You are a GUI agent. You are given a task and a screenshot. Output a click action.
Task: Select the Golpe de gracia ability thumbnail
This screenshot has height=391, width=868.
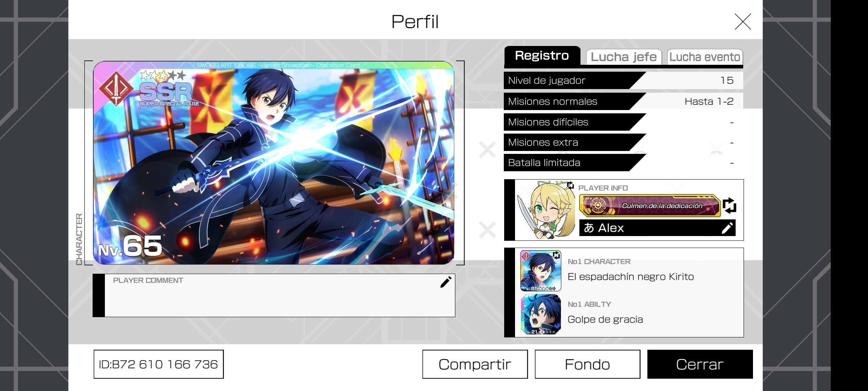tap(541, 314)
